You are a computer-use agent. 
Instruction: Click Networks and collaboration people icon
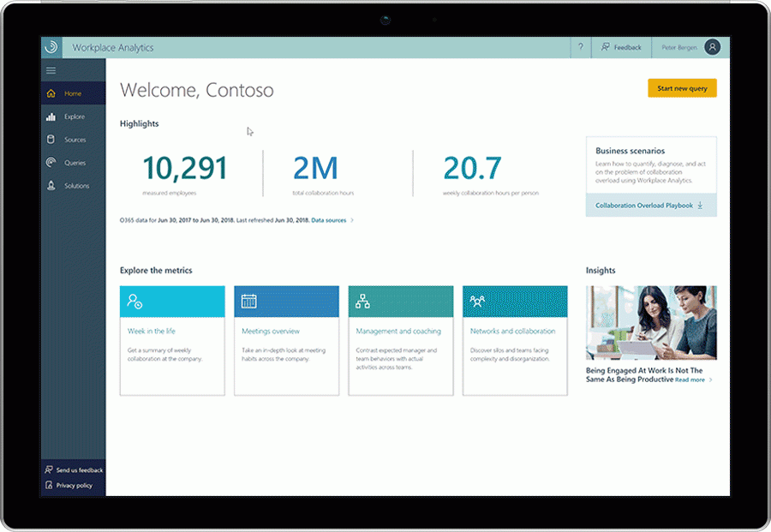(477, 302)
